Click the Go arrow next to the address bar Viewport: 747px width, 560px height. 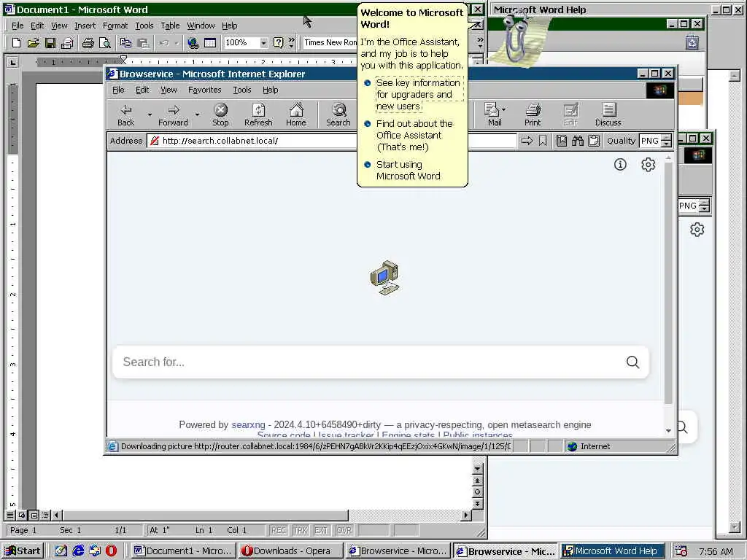[527, 141]
